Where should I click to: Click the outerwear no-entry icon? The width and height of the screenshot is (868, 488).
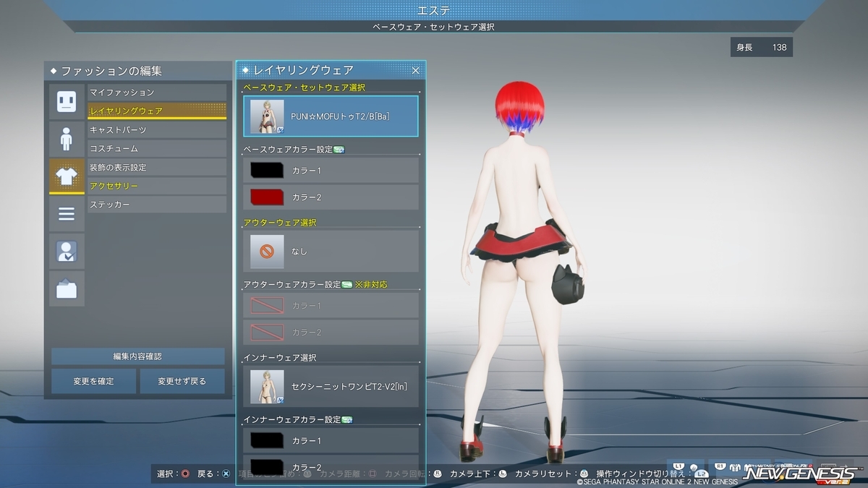pos(267,252)
